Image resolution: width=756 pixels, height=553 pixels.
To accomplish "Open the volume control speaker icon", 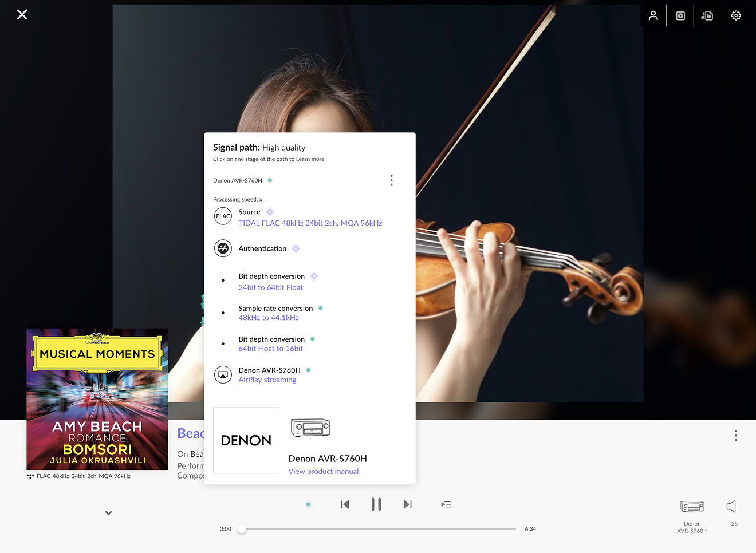I will pyautogui.click(x=731, y=507).
